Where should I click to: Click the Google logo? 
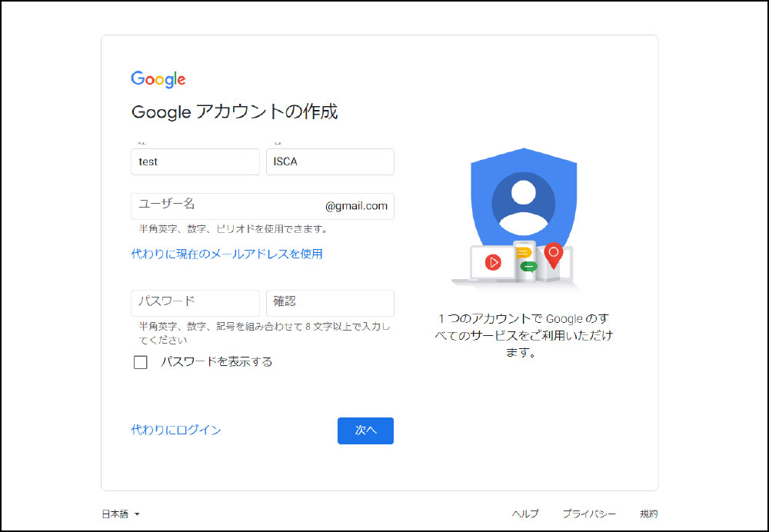point(158,79)
